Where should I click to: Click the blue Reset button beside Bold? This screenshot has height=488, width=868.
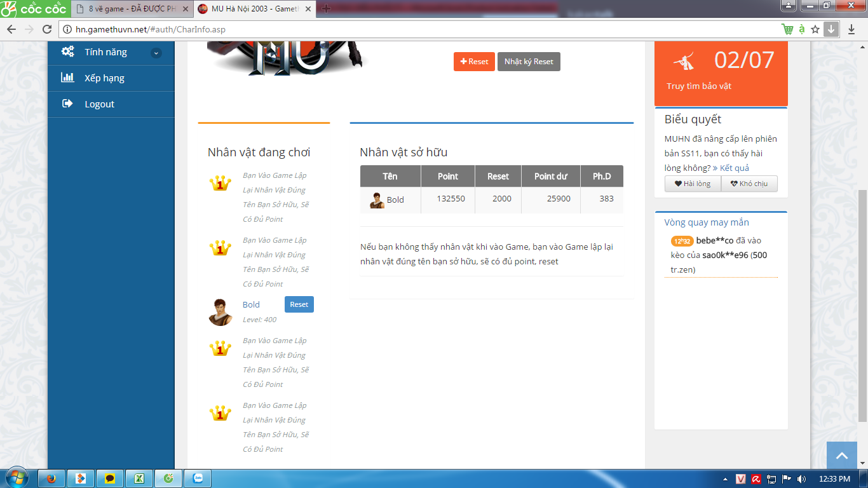(299, 304)
